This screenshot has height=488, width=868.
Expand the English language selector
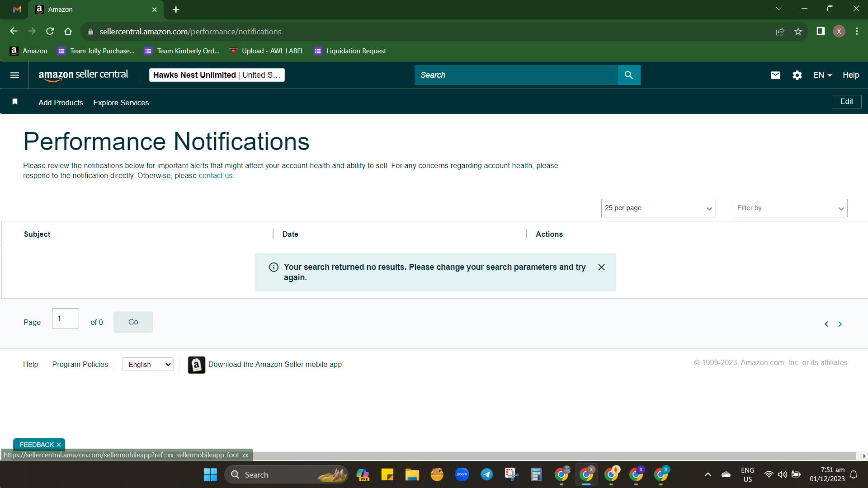pos(148,365)
